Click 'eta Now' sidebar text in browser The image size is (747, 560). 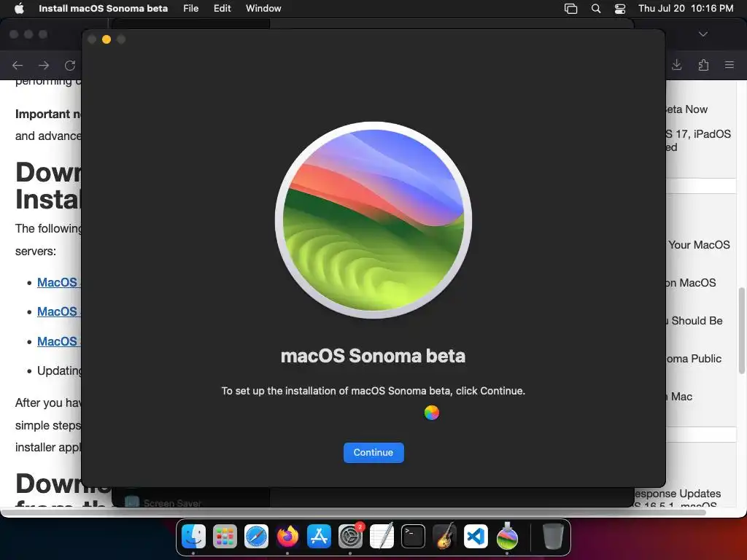pos(686,109)
